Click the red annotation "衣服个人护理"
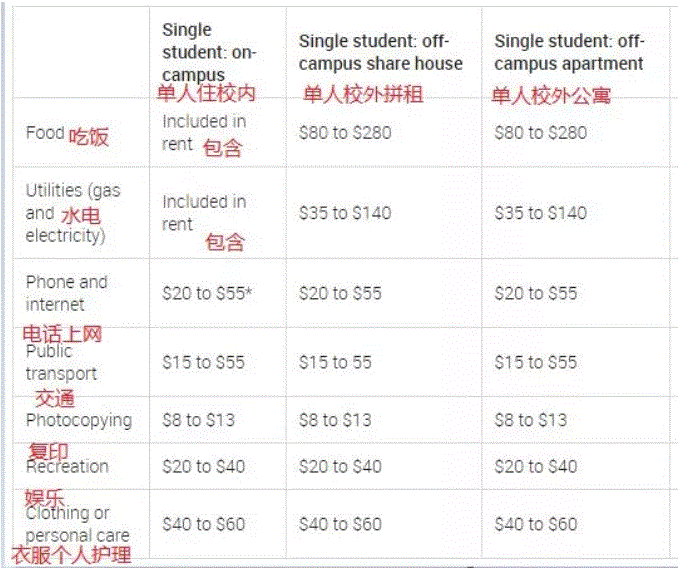 (x=71, y=555)
